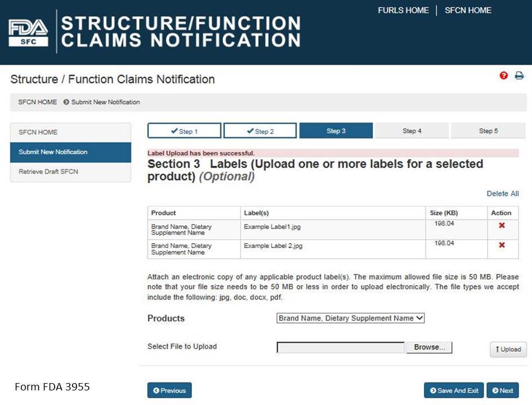Click the FDA SFC logo
The height and width of the screenshot is (405, 532).
pos(28,33)
